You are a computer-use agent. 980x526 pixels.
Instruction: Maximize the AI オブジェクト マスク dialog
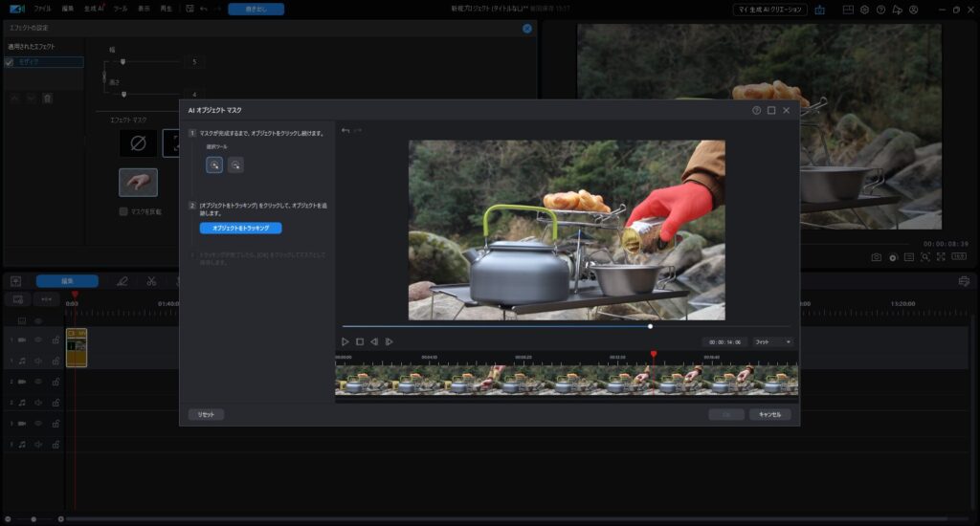click(771, 111)
